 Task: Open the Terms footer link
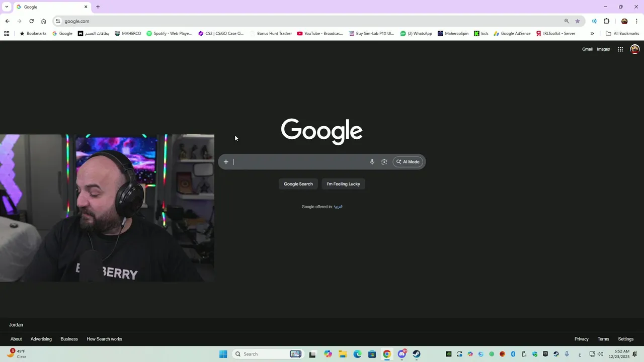point(603,339)
